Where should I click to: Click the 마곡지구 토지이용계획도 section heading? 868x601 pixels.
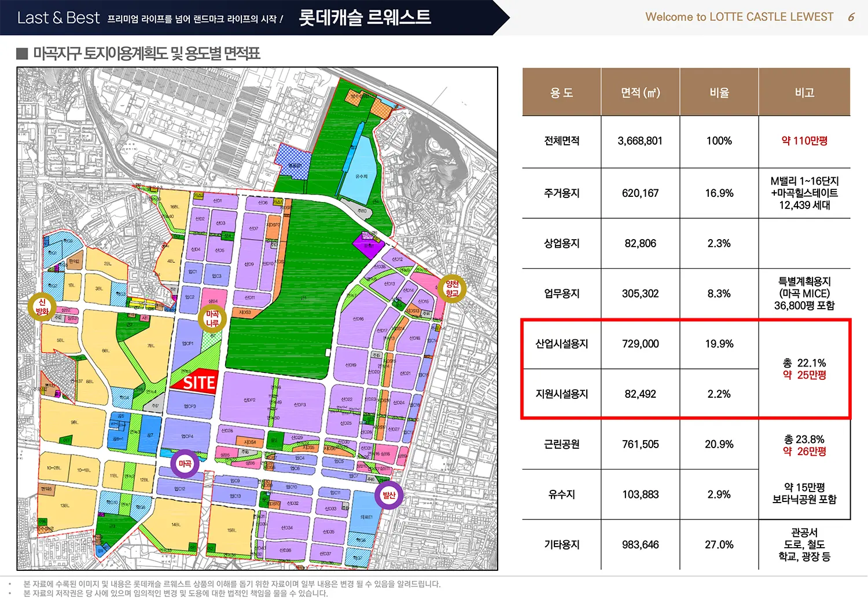coord(146,54)
